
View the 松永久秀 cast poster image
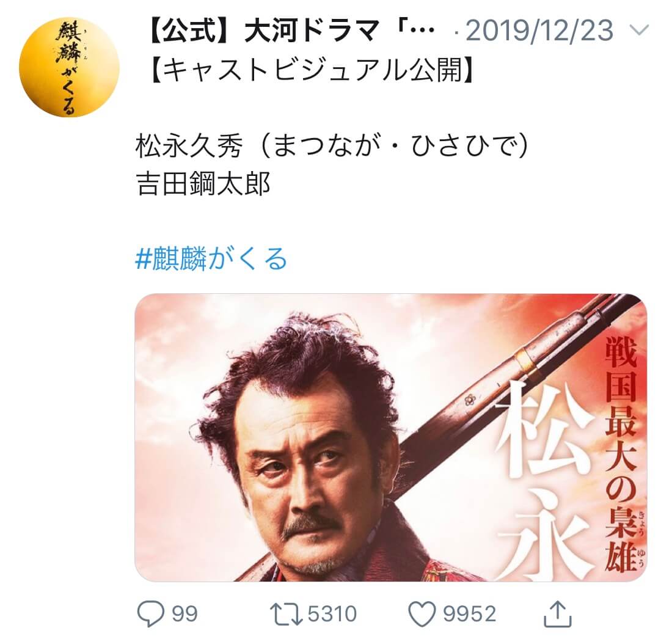[x=390, y=437]
